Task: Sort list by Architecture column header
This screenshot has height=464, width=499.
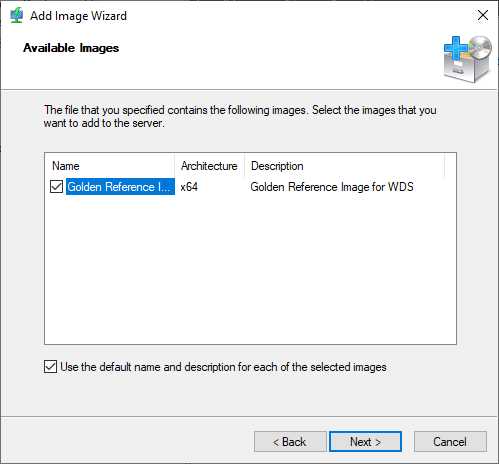Action: [x=209, y=166]
